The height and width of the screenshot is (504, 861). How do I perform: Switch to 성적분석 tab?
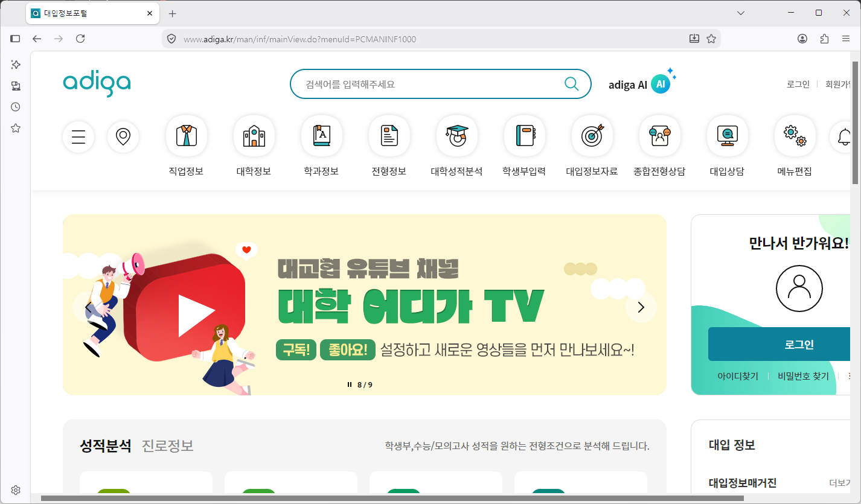pyautogui.click(x=106, y=446)
